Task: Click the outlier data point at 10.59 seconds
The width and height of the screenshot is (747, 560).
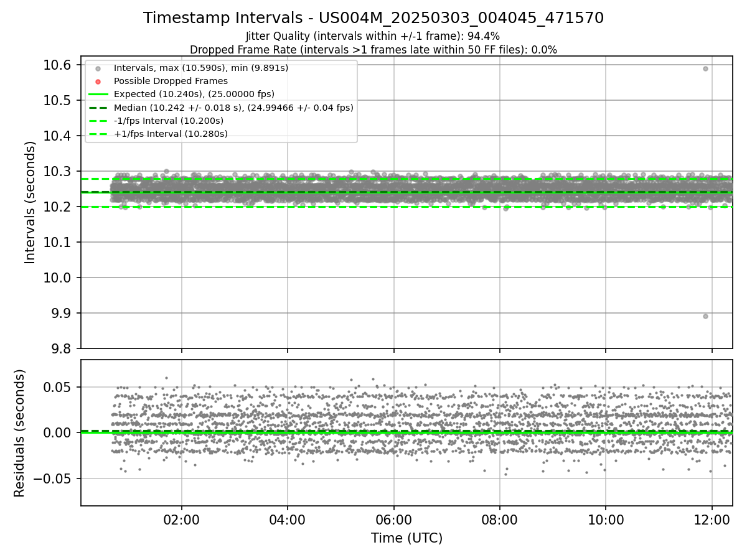Action: [x=705, y=68]
